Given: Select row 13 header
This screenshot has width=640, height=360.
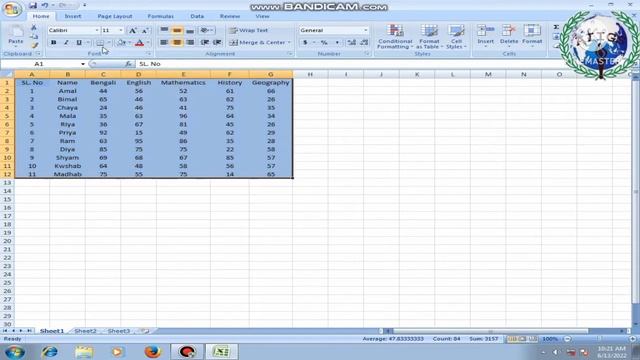Looking at the screenshot, I should [x=7, y=182].
